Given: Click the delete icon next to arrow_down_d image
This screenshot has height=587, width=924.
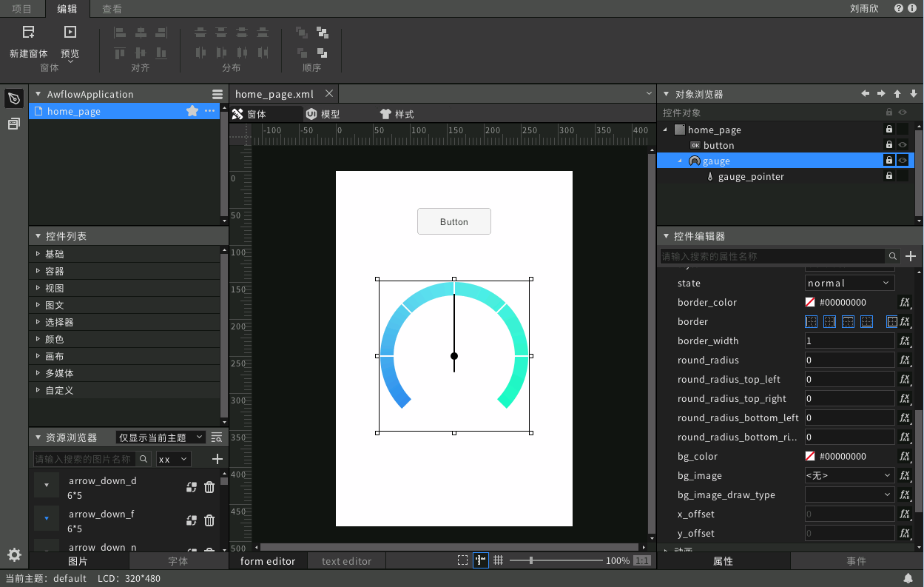Looking at the screenshot, I should click(x=209, y=487).
